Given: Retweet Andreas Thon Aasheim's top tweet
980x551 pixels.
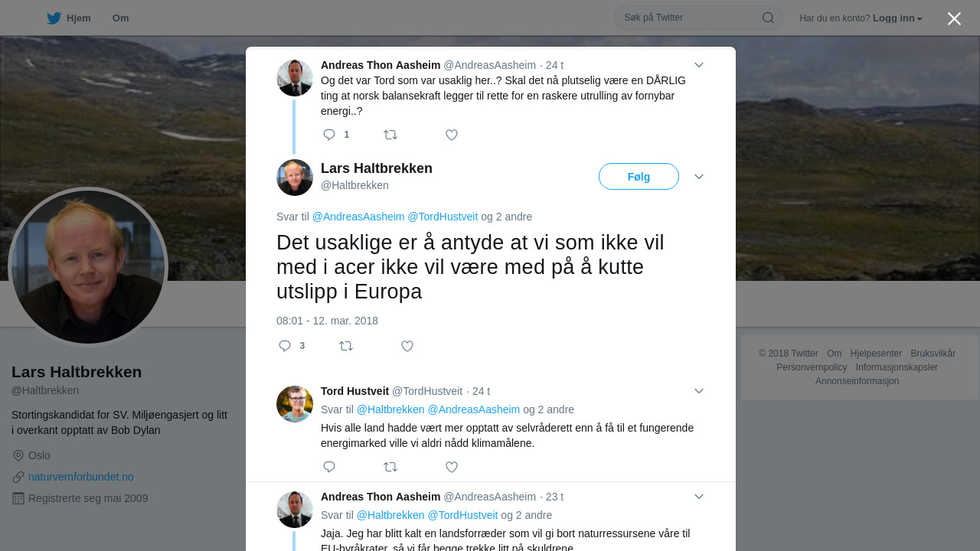Looking at the screenshot, I should [x=390, y=135].
